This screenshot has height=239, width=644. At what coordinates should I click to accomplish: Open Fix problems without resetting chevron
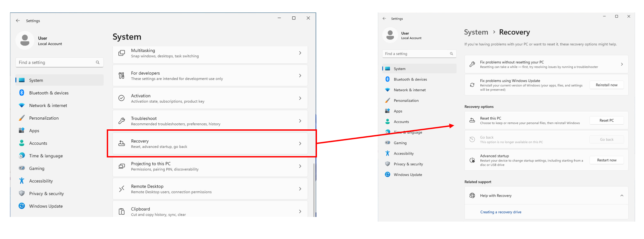tap(622, 64)
